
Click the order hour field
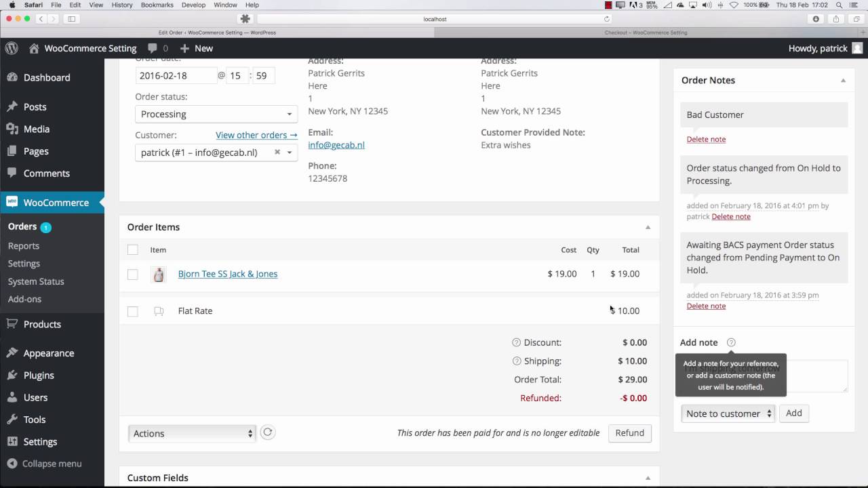[237, 75]
